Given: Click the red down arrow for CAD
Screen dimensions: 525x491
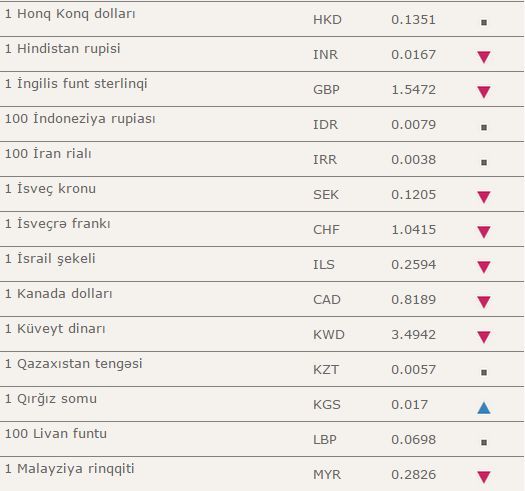Looking at the screenshot, I should (483, 302).
